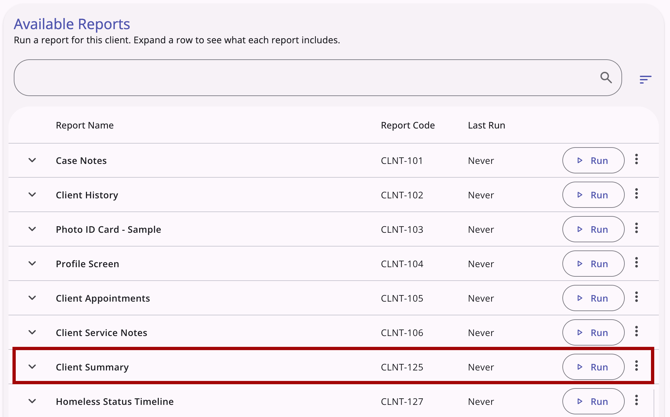The image size is (670, 417).
Task: Run the Client Summary report
Action: click(x=593, y=367)
